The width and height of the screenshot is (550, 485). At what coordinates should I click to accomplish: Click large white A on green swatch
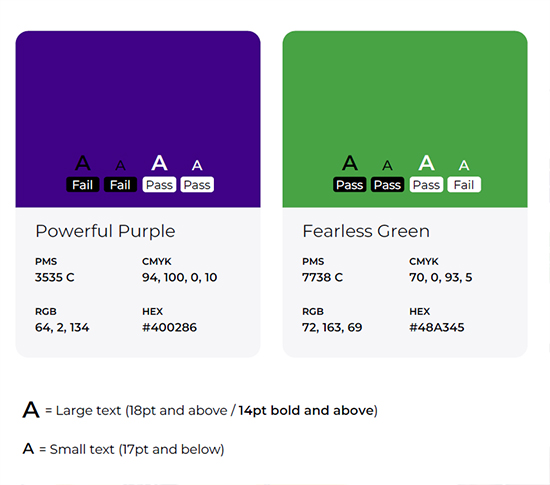pyautogui.click(x=427, y=163)
